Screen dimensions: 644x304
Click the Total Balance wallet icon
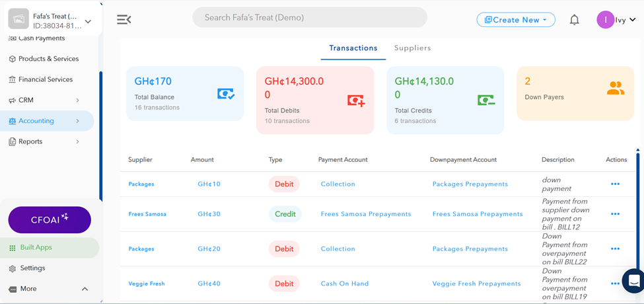[226, 95]
